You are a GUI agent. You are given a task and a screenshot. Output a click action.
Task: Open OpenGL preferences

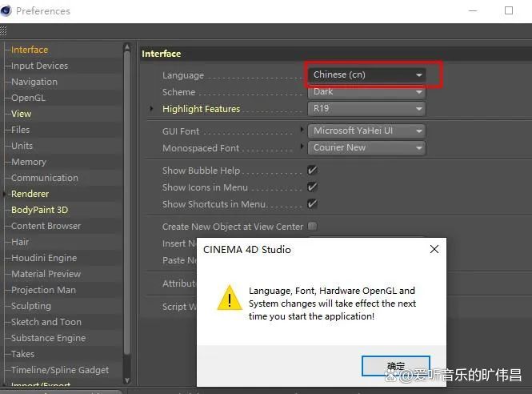[28, 98]
